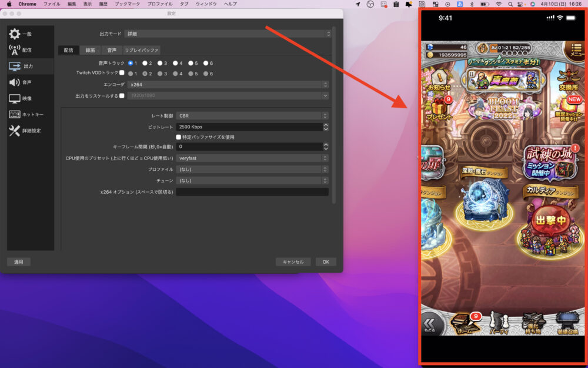Click the OK button
The width and height of the screenshot is (588, 368).
point(326,262)
